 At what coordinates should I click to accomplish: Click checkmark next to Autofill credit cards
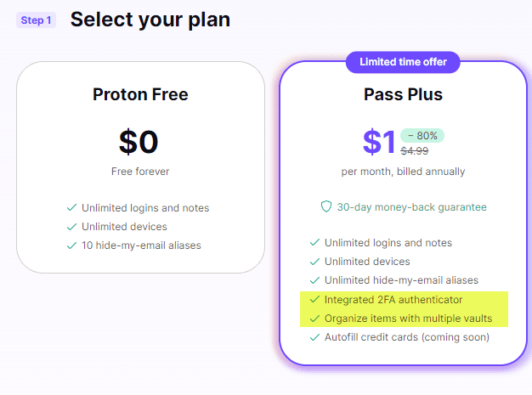coord(314,337)
